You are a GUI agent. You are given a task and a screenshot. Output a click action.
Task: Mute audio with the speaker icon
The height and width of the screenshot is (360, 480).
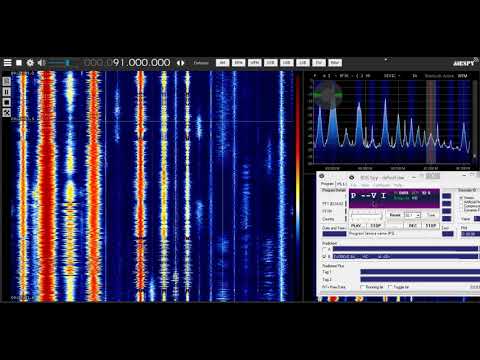[41, 63]
